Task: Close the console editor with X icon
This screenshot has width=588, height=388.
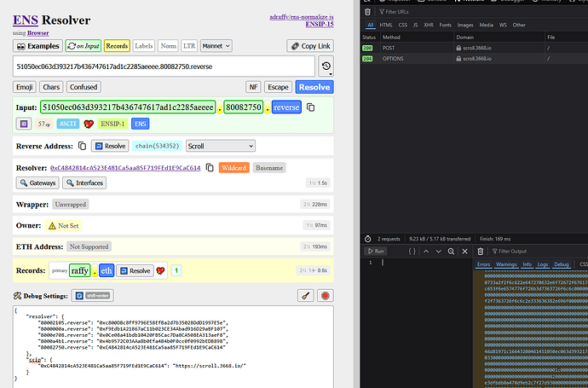Action: click(465, 252)
